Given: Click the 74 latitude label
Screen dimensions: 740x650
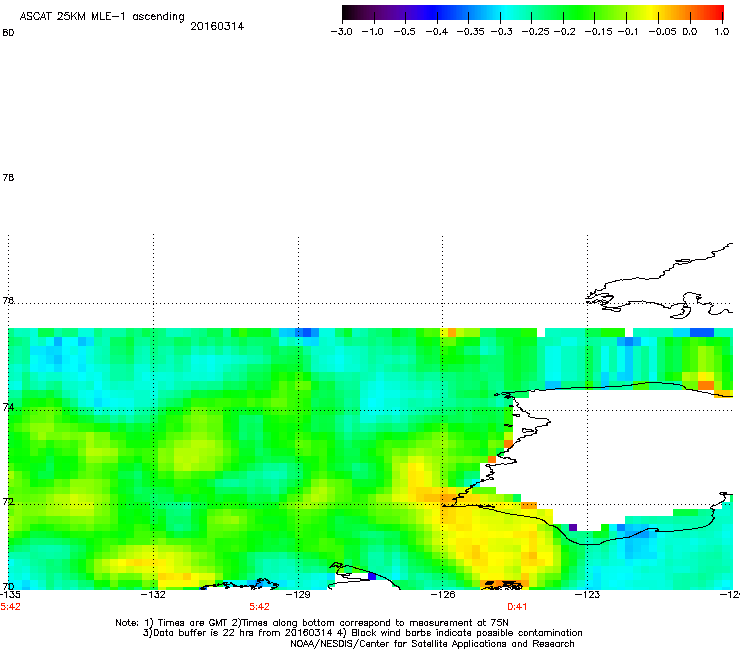Looking at the screenshot, I should [x=8, y=407].
